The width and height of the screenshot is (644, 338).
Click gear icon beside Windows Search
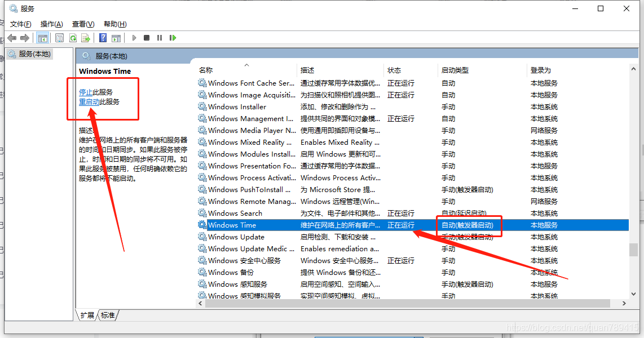click(x=202, y=213)
